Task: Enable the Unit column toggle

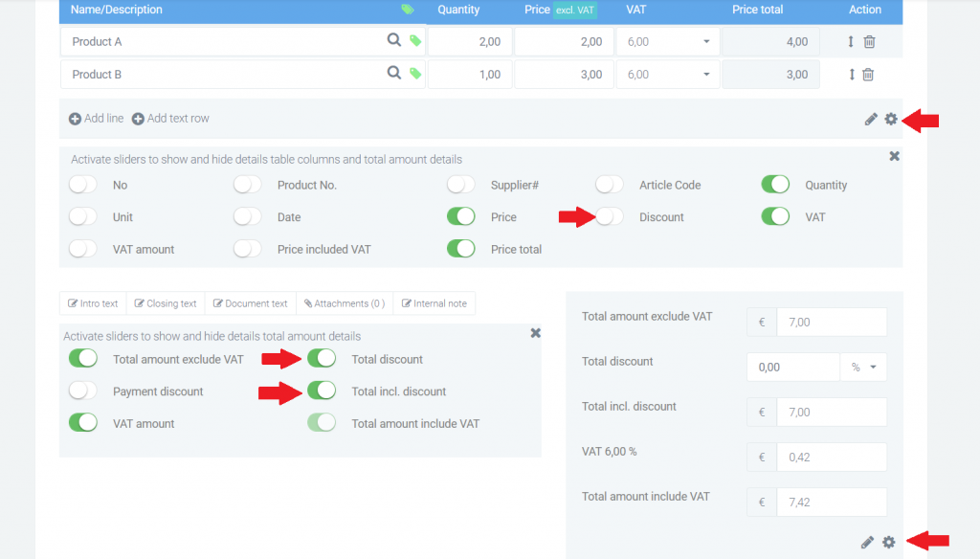Action: 82,216
